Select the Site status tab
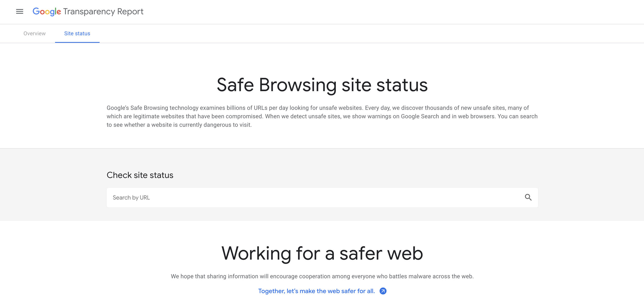The image size is (644, 307). click(x=77, y=33)
